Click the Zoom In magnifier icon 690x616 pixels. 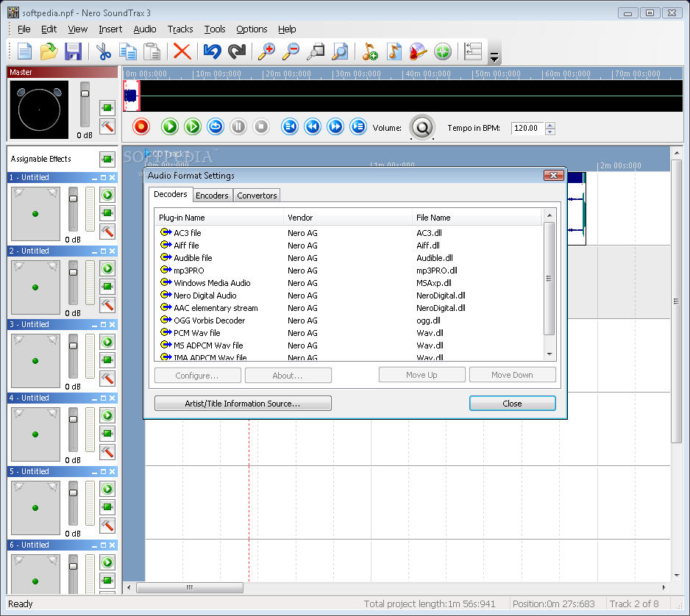pos(266,51)
